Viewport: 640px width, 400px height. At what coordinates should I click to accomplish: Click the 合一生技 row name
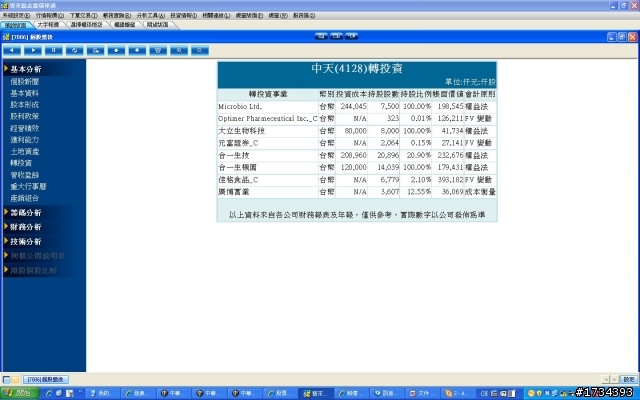(x=233, y=156)
